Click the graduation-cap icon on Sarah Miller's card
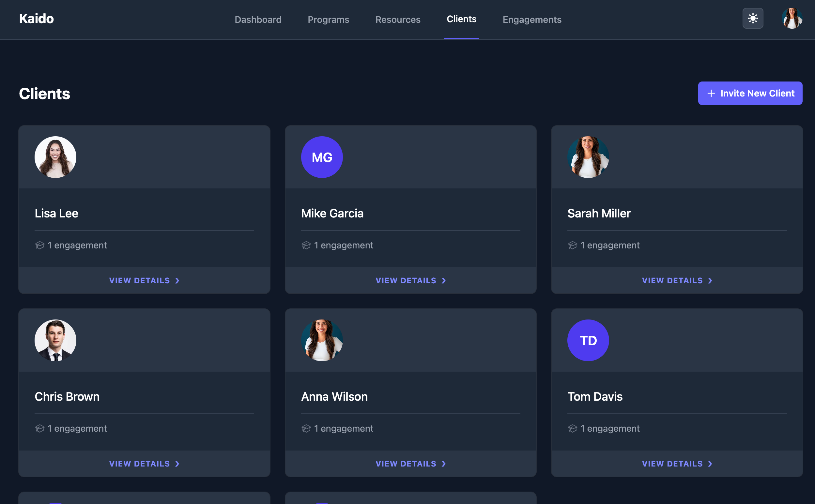Screen dimensions: 815x504 [x=573, y=245]
